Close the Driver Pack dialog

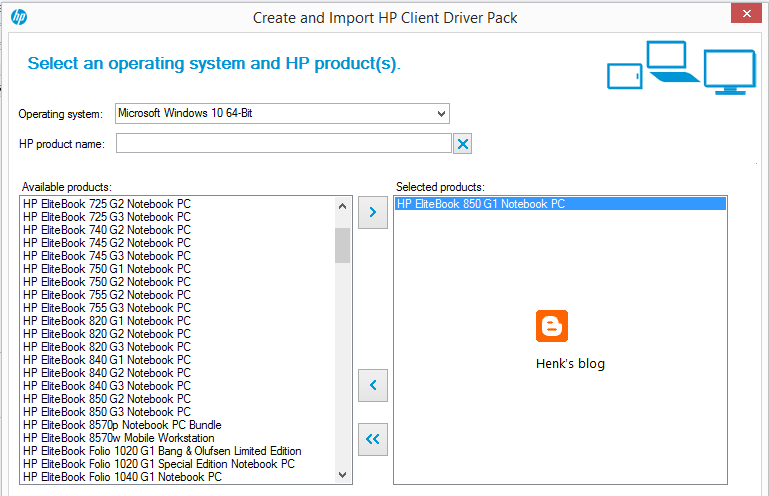746,13
